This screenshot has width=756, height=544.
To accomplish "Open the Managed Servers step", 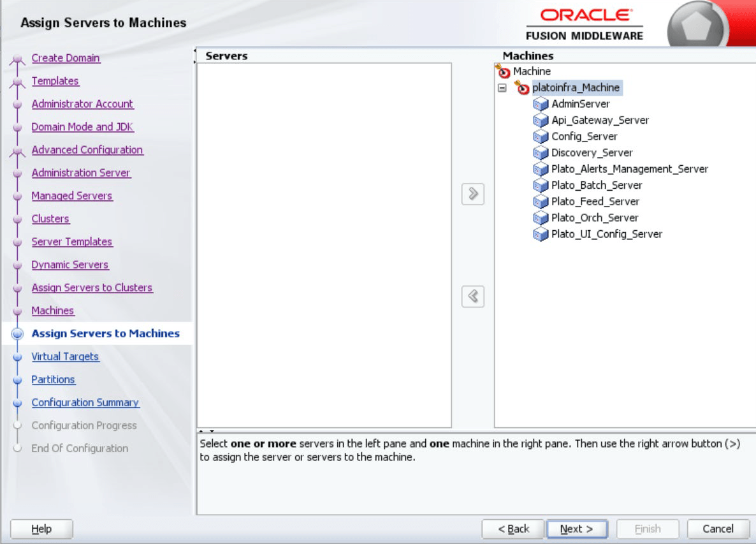I will 72,196.
